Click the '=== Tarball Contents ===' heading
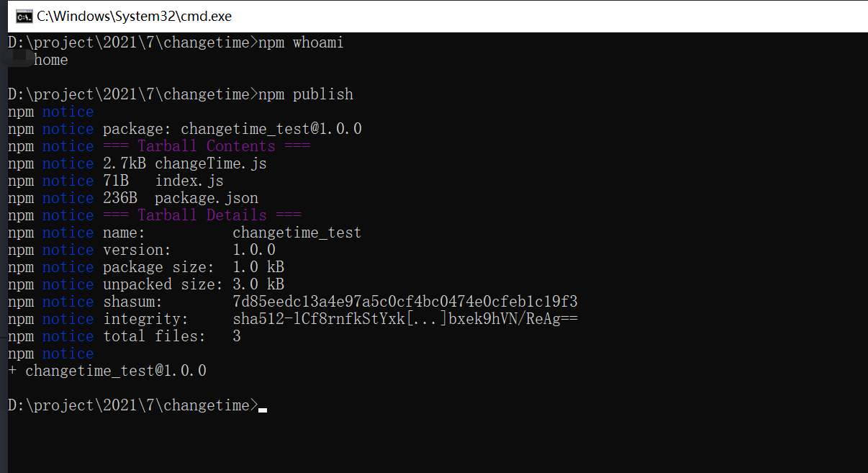Image resolution: width=868 pixels, height=473 pixels. click(207, 147)
